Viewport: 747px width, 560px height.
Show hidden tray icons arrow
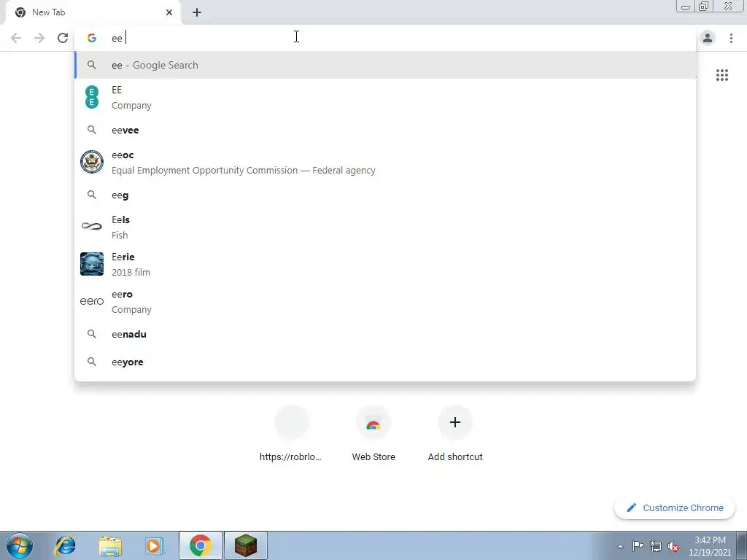(x=620, y=546)
